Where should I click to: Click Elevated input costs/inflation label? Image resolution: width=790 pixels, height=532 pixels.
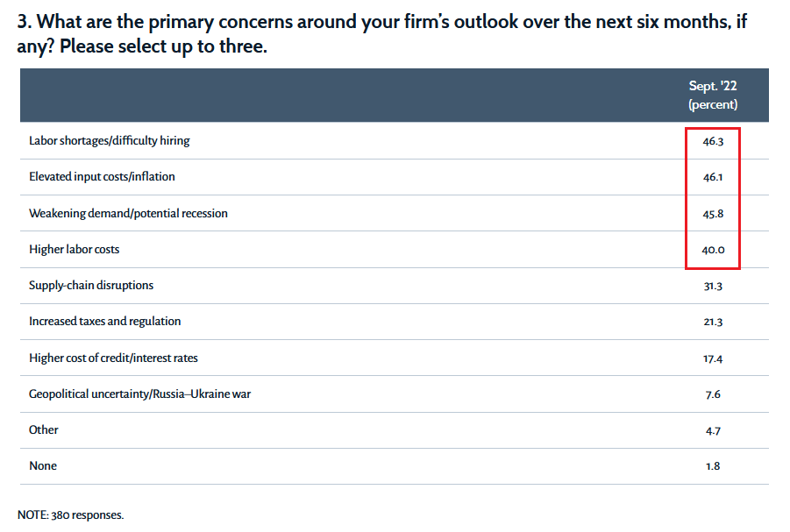pyautogui.click(x=102, y=176)
